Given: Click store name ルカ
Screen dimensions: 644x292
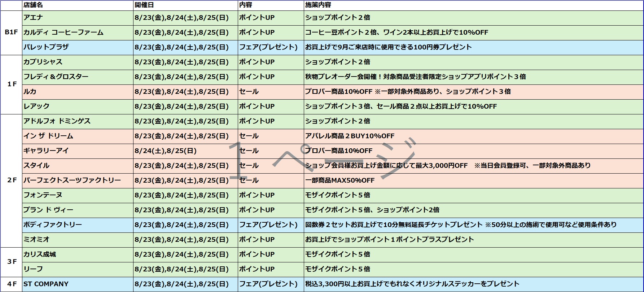Looking at the screenshot, I should 30,92.
